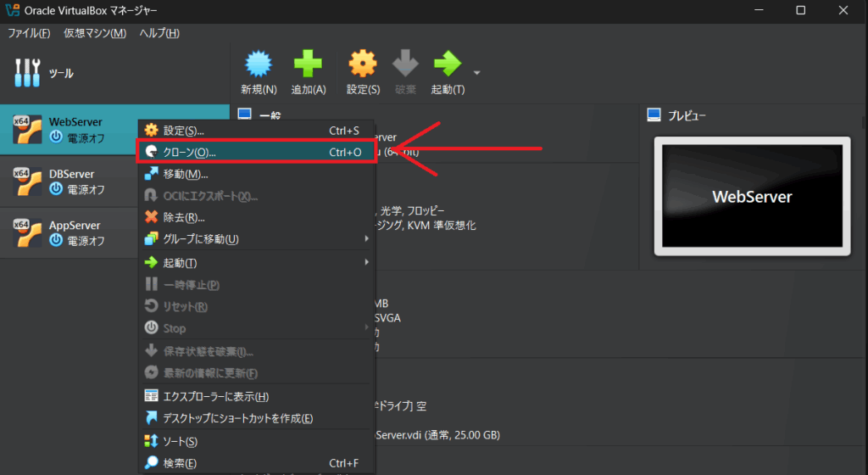
Task: Click the AppServer power-off status icon
Action: point(56,240)
